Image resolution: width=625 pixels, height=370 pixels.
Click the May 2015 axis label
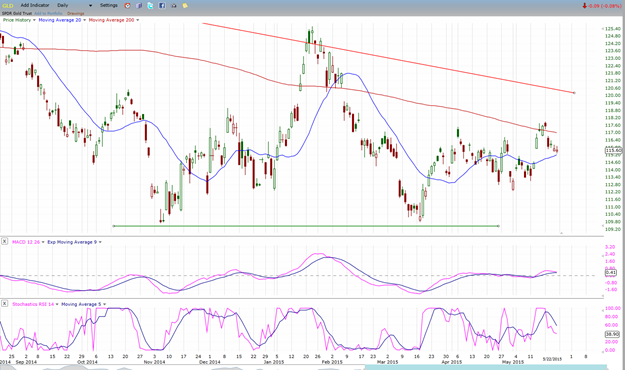click(513, 362)
